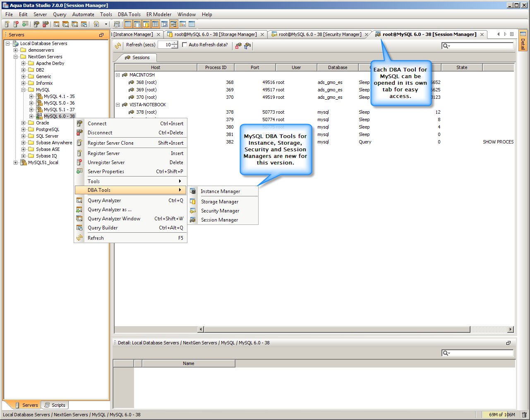Viewport: 530px width, 420px height.
Task: Click the Sessions tab search field
Action: 477,45
